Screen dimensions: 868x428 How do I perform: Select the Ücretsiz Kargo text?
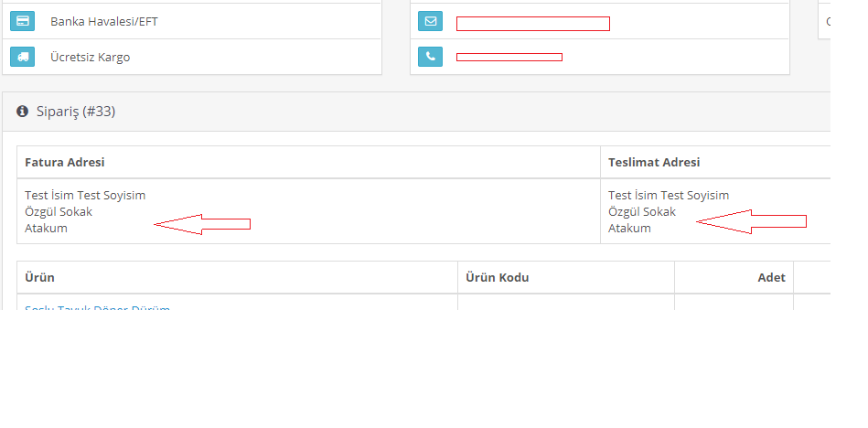point(91,57)
